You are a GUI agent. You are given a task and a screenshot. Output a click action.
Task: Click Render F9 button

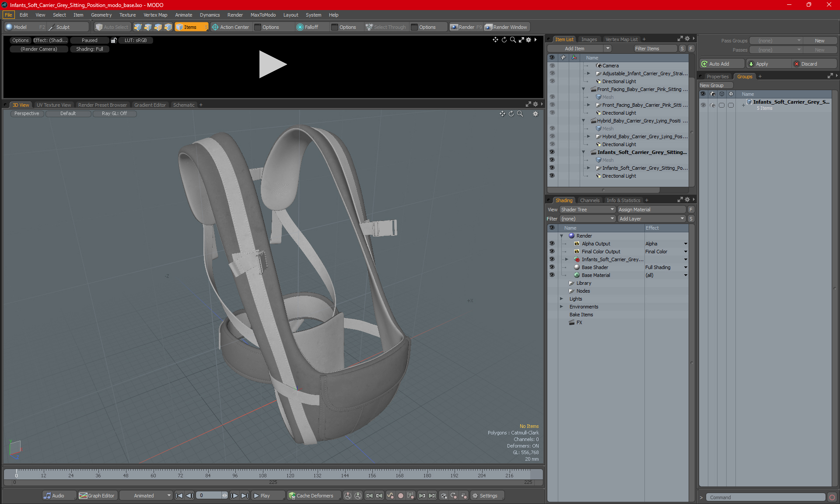[466, 27]
